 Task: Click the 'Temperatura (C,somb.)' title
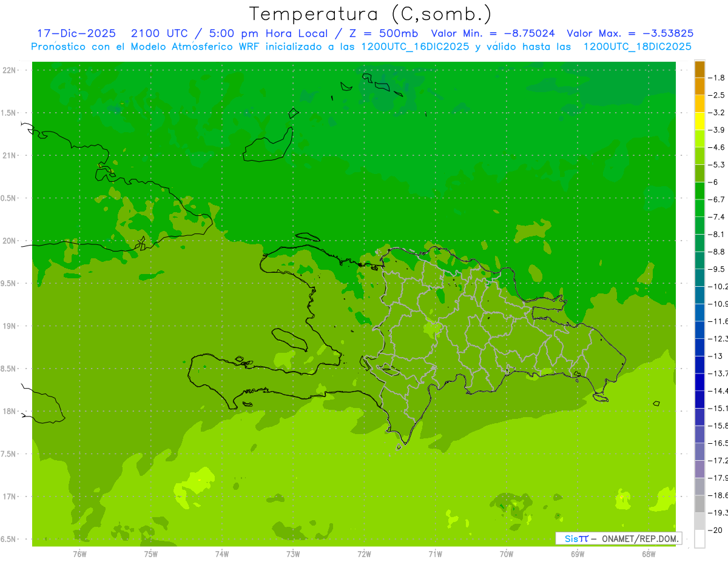370,14
